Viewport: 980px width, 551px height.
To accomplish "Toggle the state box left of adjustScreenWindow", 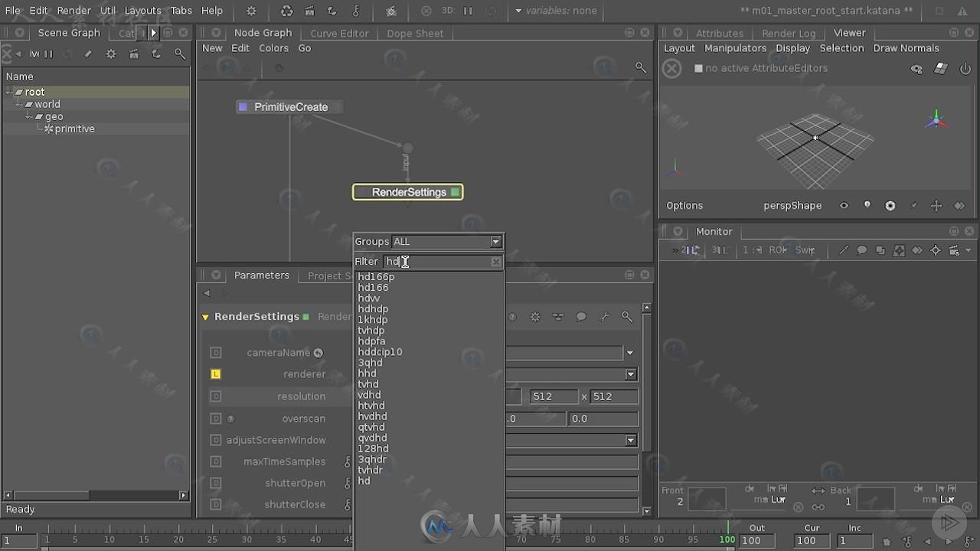I will (216, 440).
